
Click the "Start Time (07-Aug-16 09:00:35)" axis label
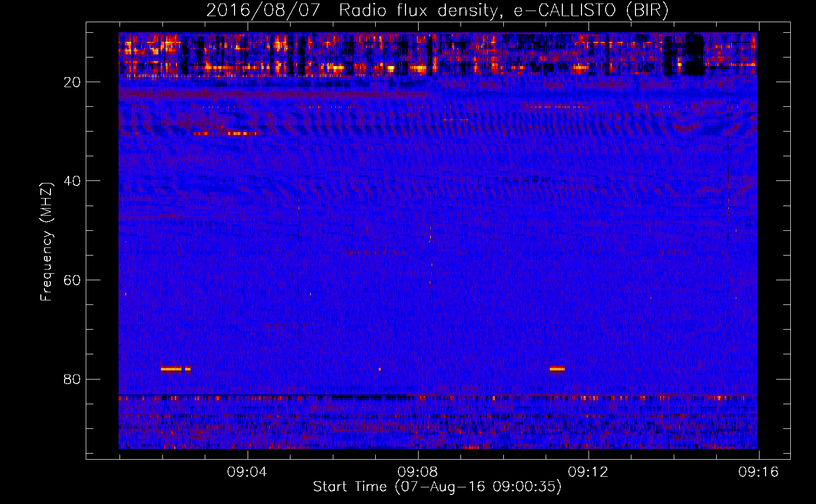(437, 487)
